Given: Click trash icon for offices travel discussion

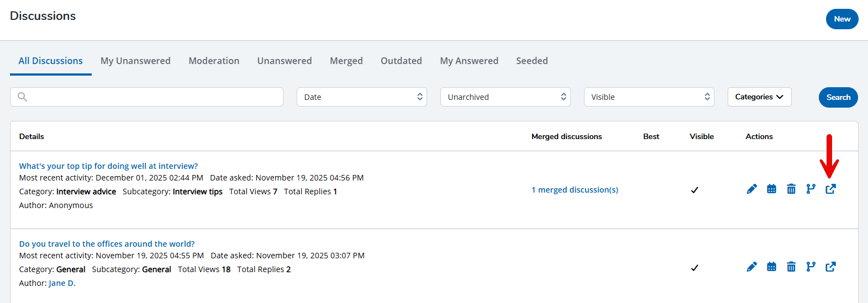Looking at the screenshot, I should [791, 267].
